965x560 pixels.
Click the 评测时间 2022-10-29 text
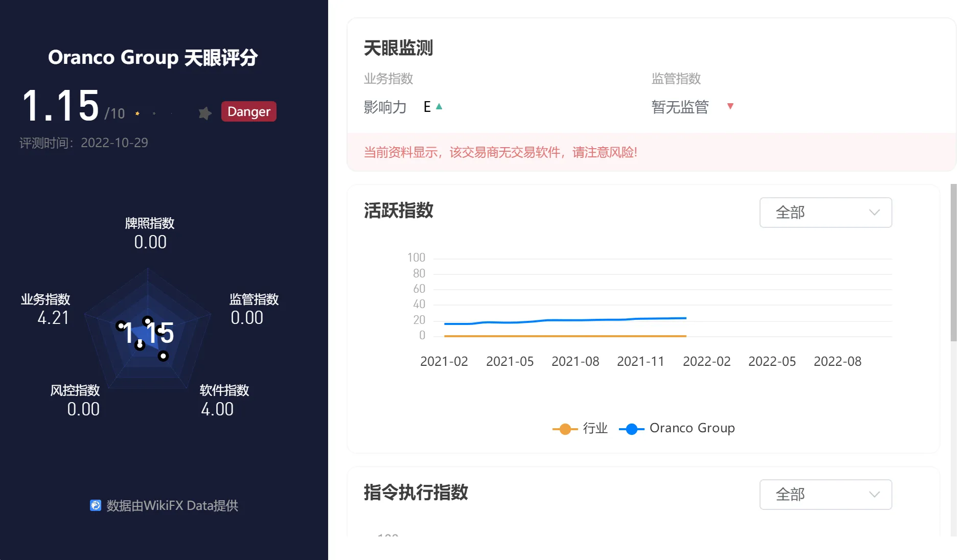[x=84, y=143]
